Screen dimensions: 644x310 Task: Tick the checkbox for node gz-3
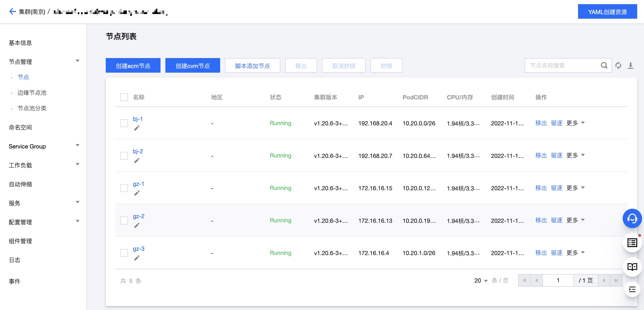pos(124,253)
